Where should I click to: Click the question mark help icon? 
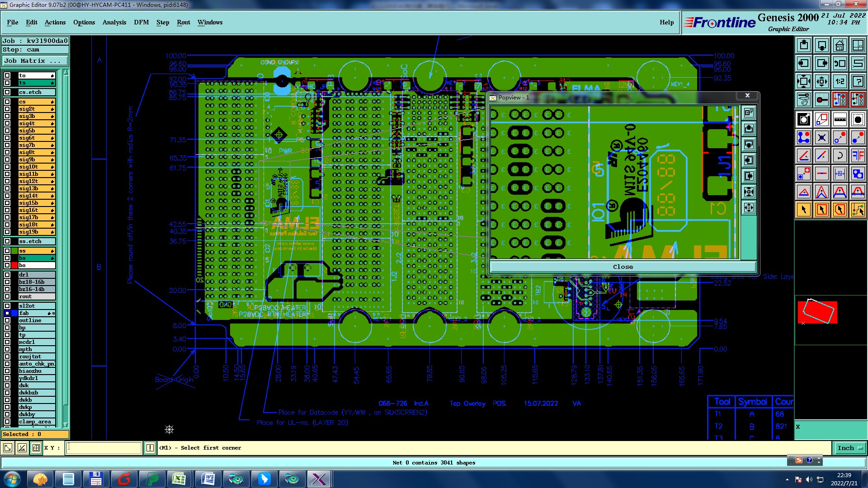click(858, 81)
